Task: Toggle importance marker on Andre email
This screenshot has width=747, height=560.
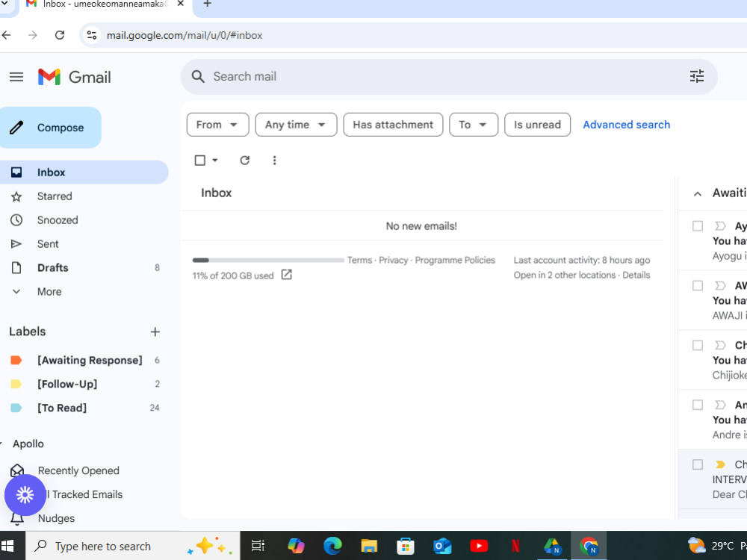Action: click(x=720, y=404)
